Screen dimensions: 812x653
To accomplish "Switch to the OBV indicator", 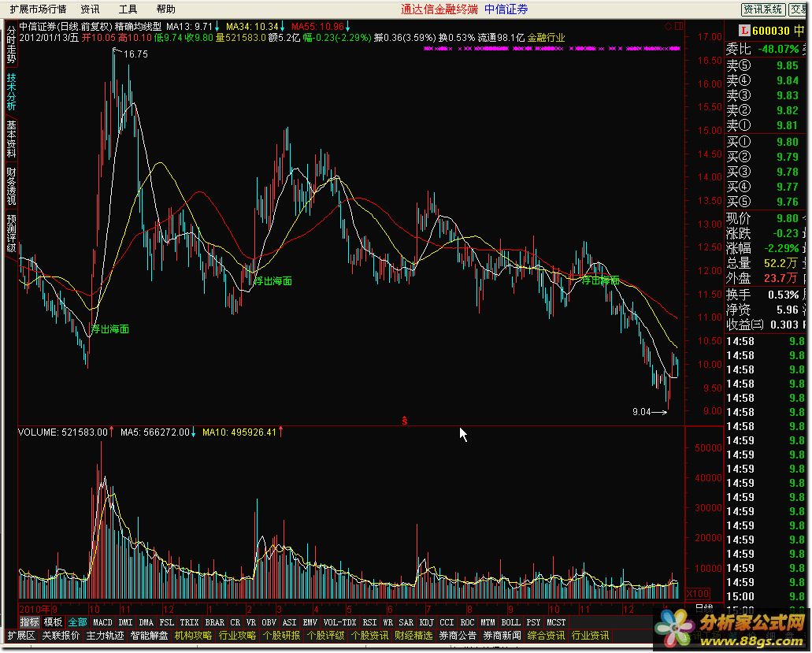I will [x=269, y=622].
